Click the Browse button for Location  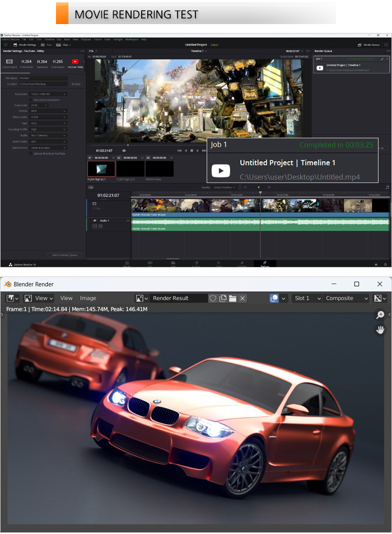[x=76, y=83]
